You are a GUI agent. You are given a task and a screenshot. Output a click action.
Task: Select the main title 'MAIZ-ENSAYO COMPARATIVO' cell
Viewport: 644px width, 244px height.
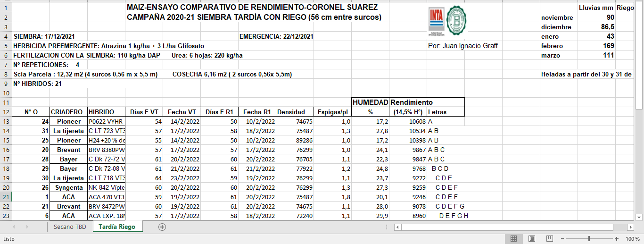(x=252, y=8)
